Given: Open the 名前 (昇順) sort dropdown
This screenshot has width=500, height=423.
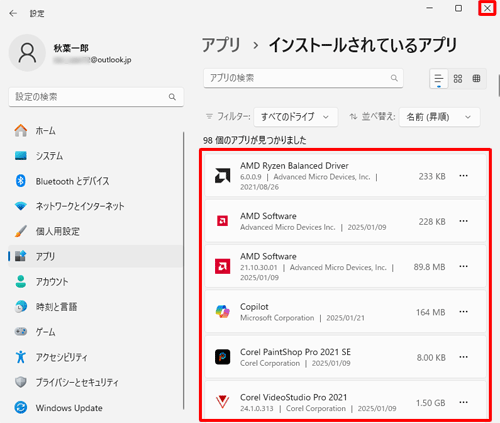Looking at the screenshot, I should tap(439, 117).
